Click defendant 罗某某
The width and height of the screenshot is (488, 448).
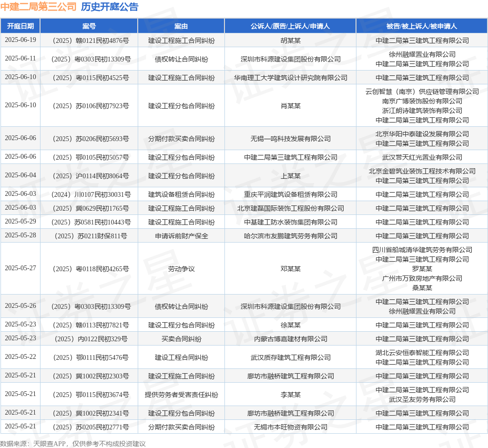coord(422,269)
